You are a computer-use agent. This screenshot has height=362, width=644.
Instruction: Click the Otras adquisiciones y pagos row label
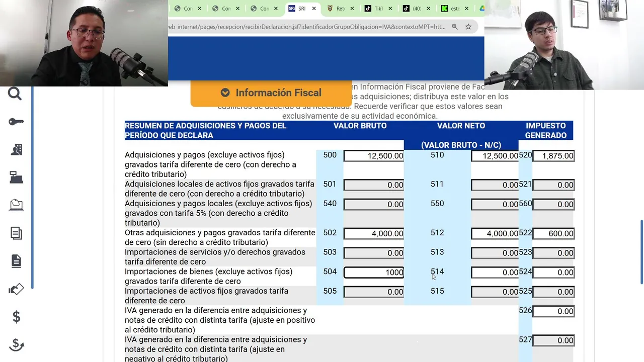click(x=220, y=237)
